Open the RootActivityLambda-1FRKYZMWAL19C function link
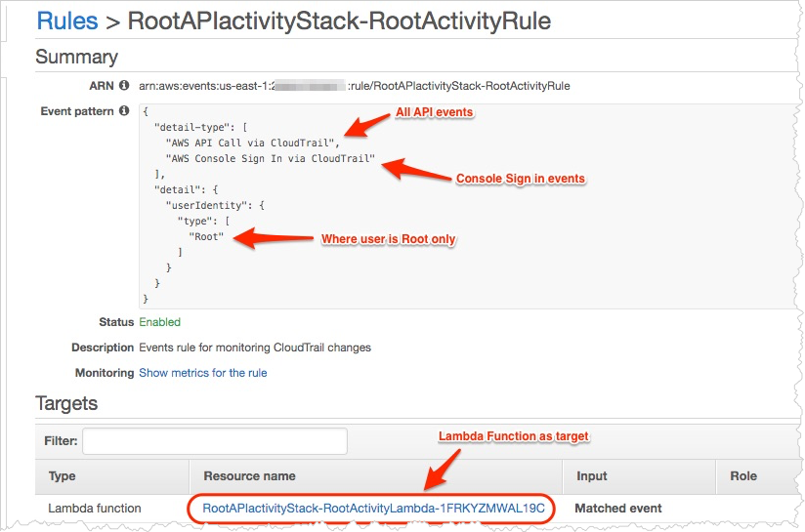 coord(373,509)
